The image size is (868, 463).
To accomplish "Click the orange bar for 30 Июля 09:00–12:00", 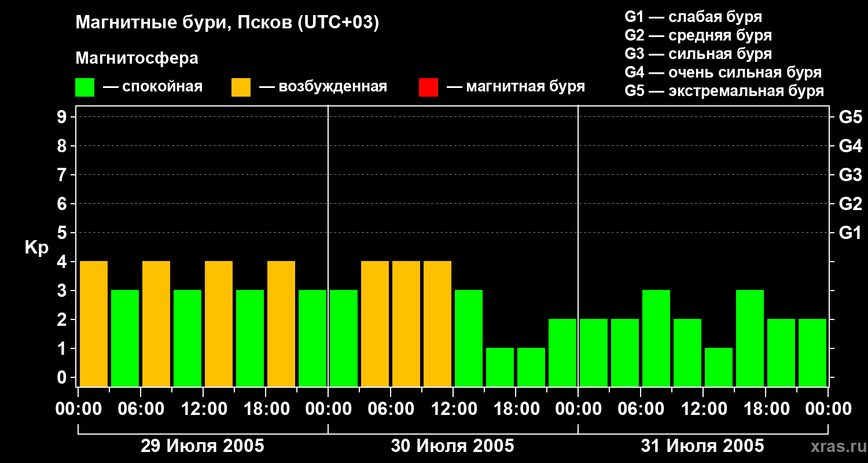I will tap(437, 324).
